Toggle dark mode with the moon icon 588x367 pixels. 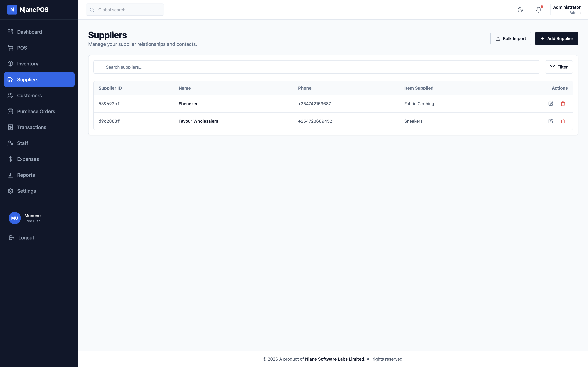[x=520, y=10]
